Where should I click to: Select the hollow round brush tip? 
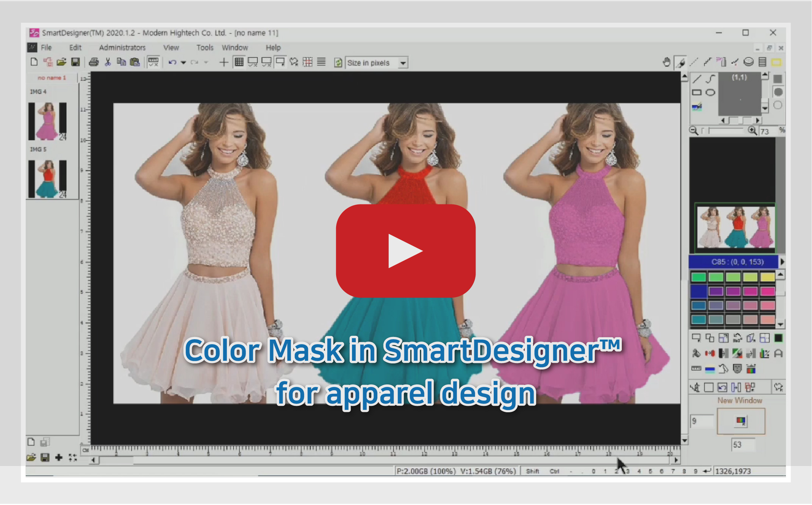(778, 105)
